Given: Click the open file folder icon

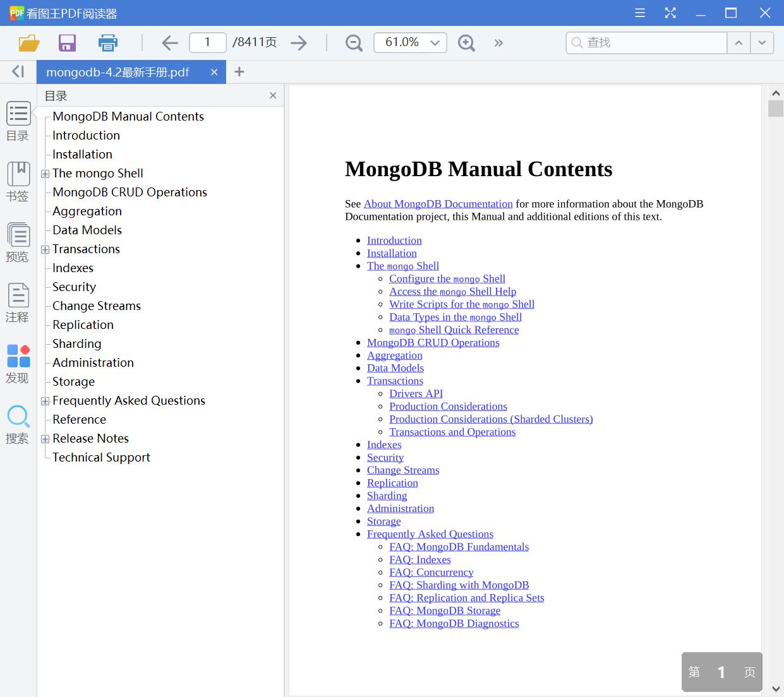Looking at the screenshot, I should [29, 43].
